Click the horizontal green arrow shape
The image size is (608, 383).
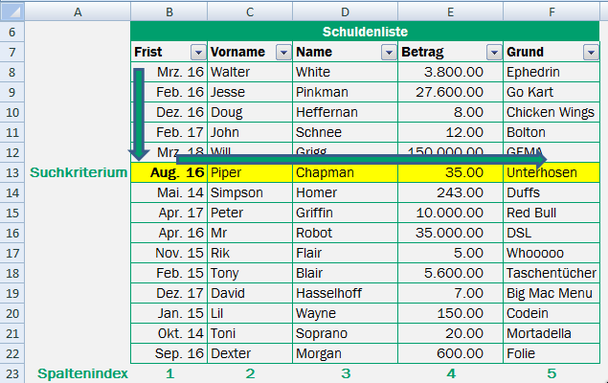[x=361, y=159]
